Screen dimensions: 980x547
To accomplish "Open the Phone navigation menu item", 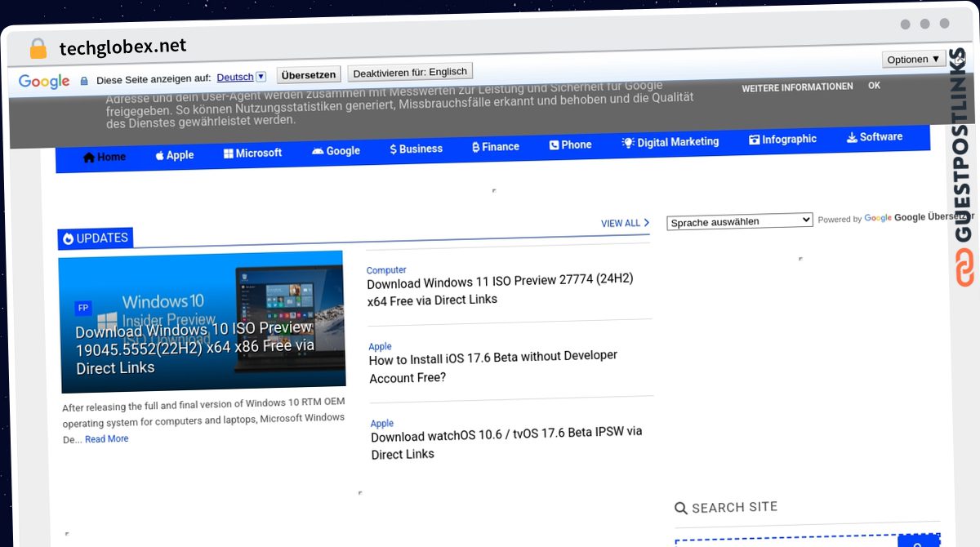I will click(570, 145).
